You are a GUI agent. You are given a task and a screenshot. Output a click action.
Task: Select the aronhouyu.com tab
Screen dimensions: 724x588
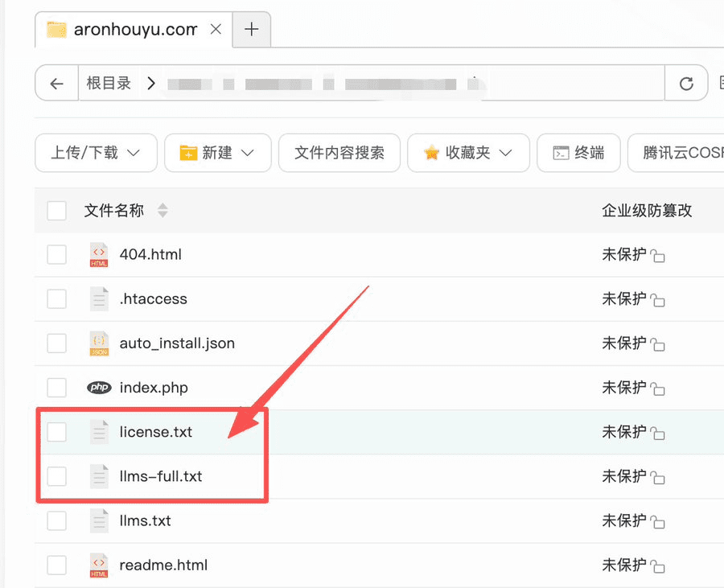click(x=134, y=30)
